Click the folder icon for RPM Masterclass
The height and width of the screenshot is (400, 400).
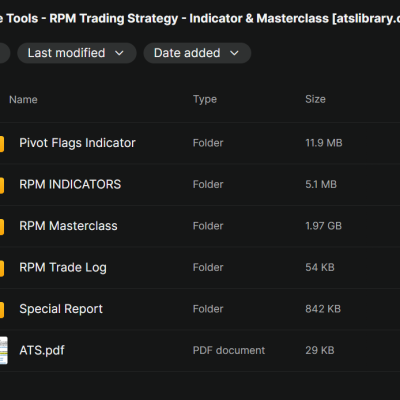coord(2,227)
